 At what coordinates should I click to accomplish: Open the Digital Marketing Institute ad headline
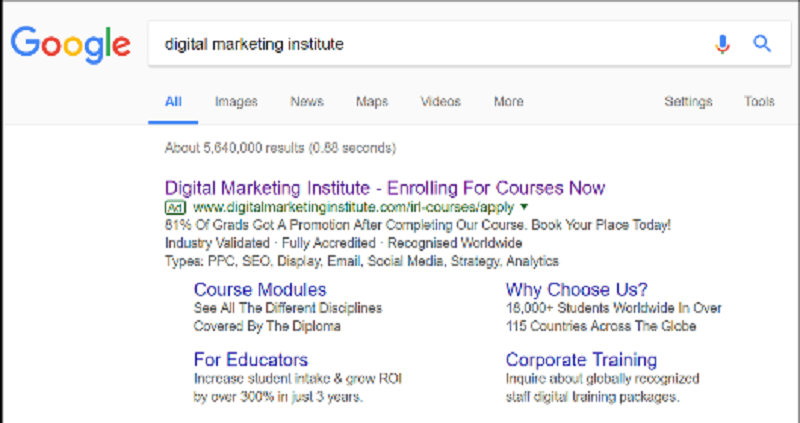[x=384, y=188]
